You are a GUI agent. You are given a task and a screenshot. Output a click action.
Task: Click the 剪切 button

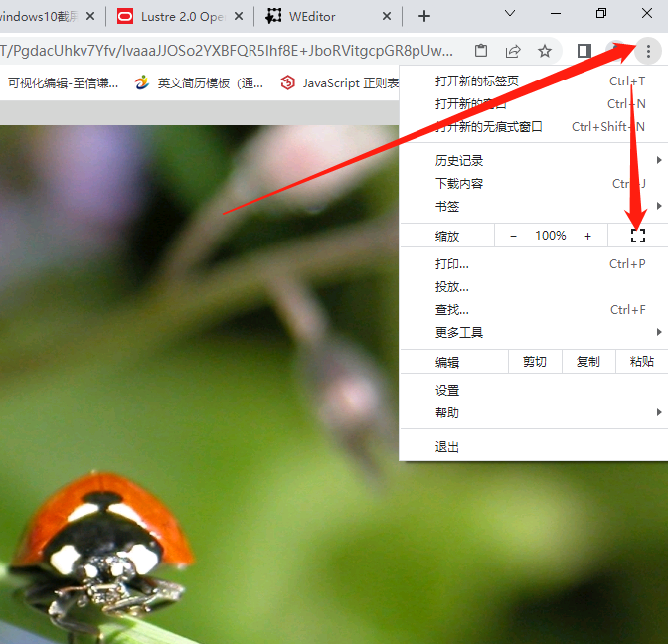(x=535, y=362)
